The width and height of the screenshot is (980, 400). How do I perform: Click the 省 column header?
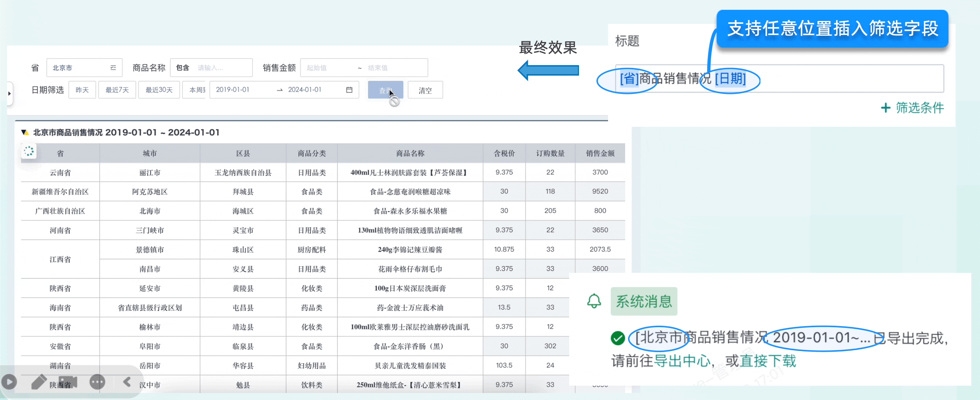(60, 153)
